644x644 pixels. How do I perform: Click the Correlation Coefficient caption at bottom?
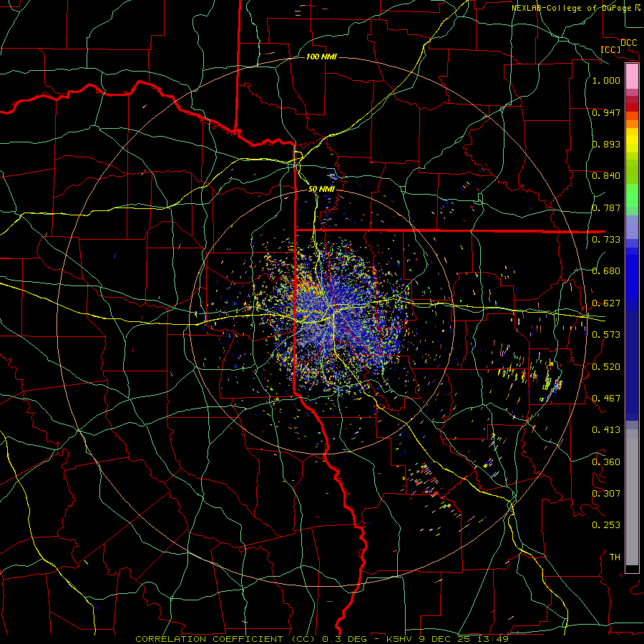(x=321, y=639)
